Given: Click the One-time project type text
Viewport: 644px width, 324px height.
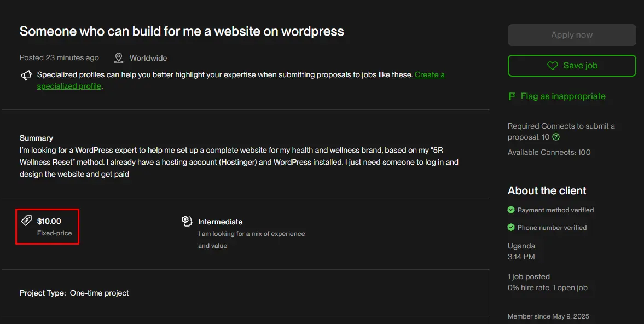Looking at the screenshot, I should tap(99, 293).
